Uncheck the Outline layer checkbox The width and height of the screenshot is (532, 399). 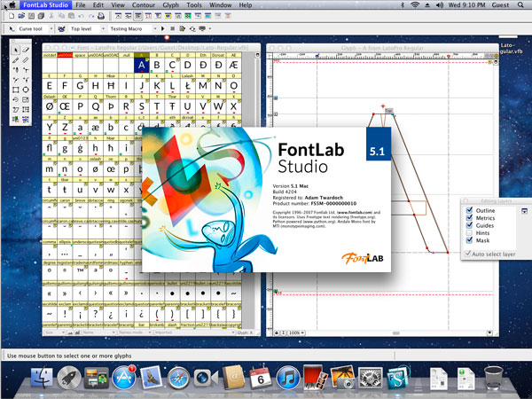[x=468, y=210]
